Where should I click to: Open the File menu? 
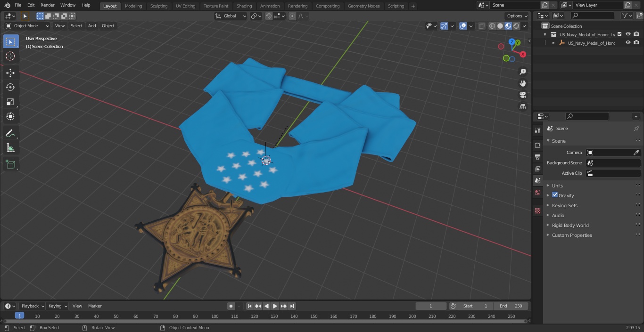click(x=18, y=5)
